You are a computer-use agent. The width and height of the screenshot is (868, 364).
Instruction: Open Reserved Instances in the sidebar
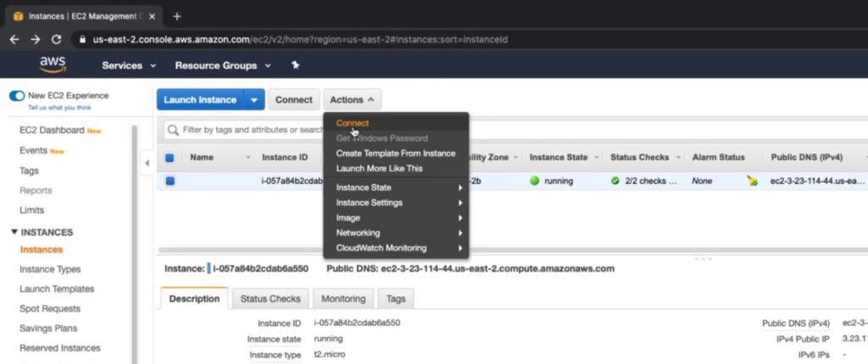click(x=60, y=348)
